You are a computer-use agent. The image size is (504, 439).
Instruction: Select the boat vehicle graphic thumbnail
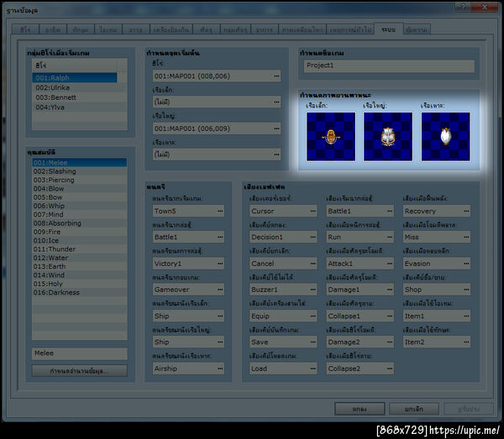point(331,136)
